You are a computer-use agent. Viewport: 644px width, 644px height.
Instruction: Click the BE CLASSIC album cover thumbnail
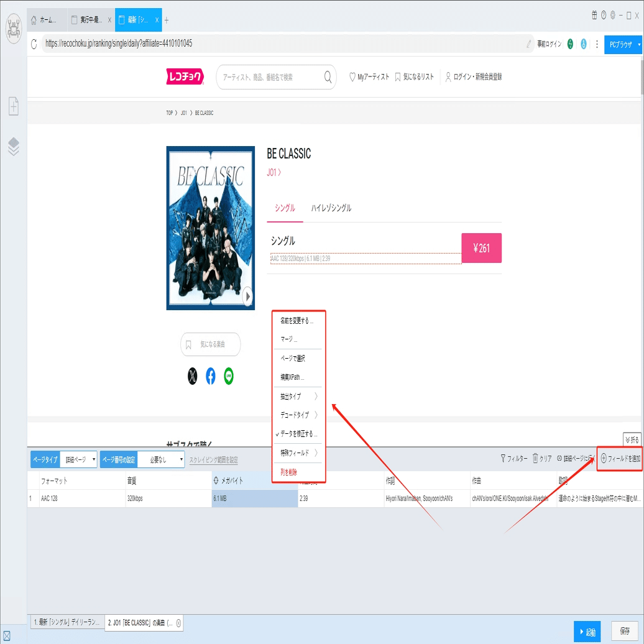pos(210,228)
